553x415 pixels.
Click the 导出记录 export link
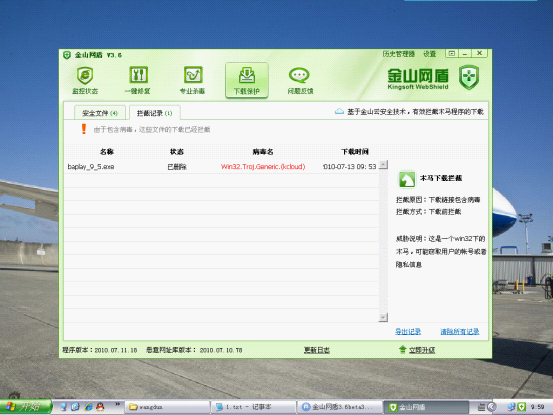(x=408, y=331)
